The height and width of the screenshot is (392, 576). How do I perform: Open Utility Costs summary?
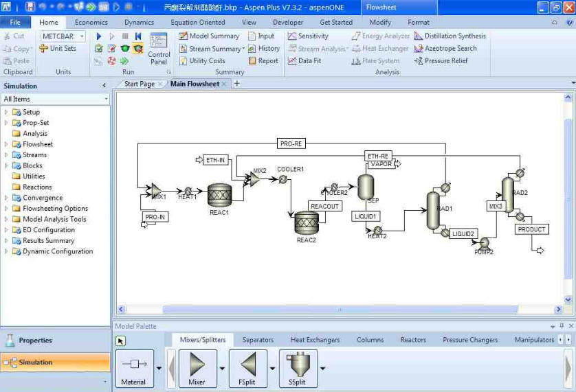tap(202, 61)
